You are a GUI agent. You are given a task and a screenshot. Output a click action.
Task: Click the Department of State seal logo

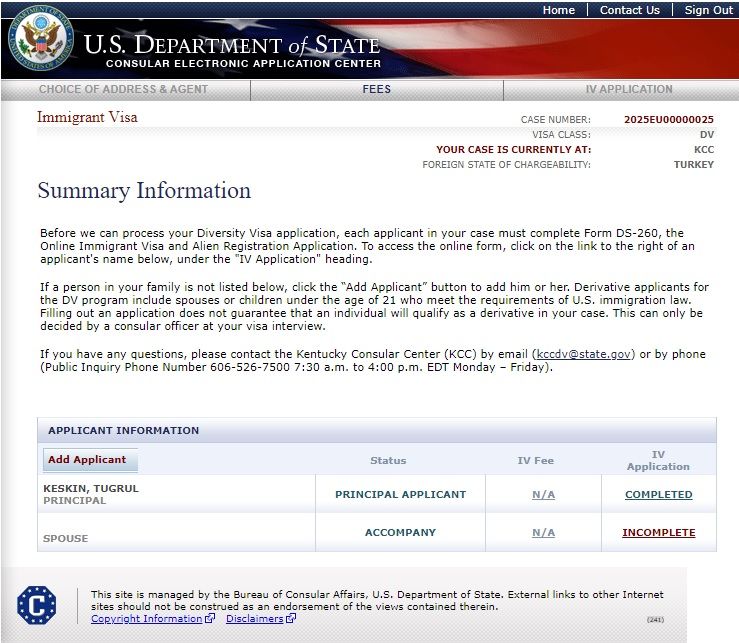point(41,40)
